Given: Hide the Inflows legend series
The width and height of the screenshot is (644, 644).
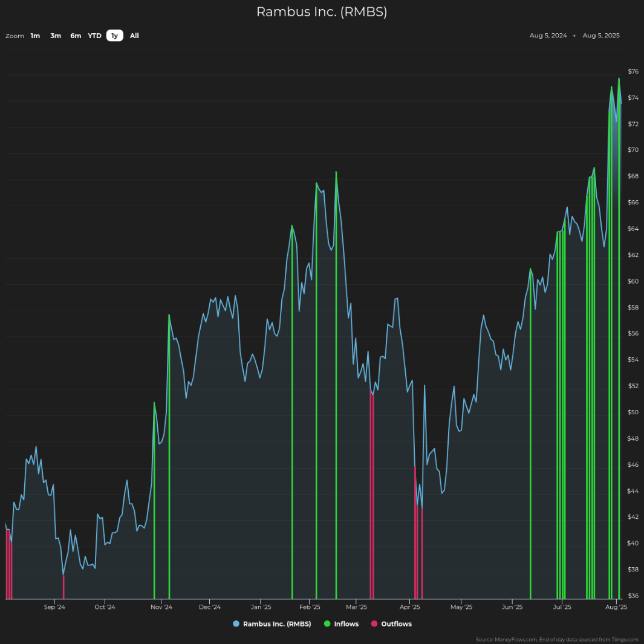Looking at the screenshot, I should point(341,624).
